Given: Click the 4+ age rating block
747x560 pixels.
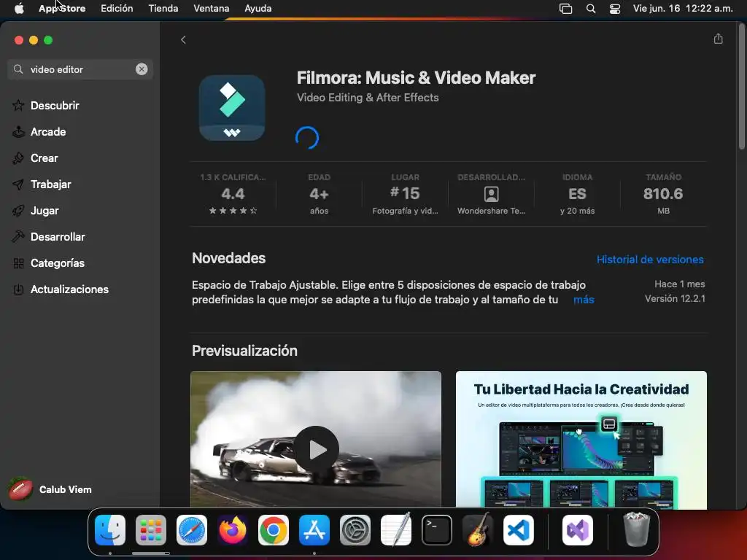Looking at the screenshot, I should (x=320, y=194).
